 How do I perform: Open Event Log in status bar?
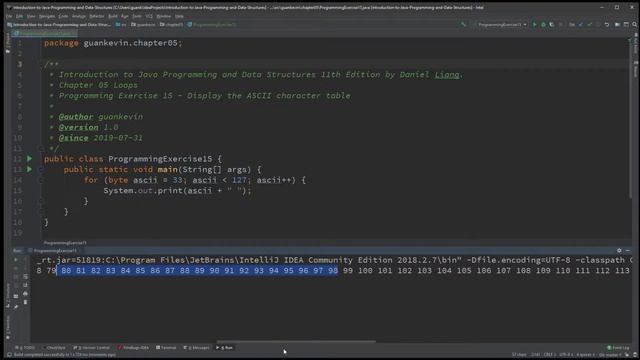pyautogui.click(x=619, y=348)
